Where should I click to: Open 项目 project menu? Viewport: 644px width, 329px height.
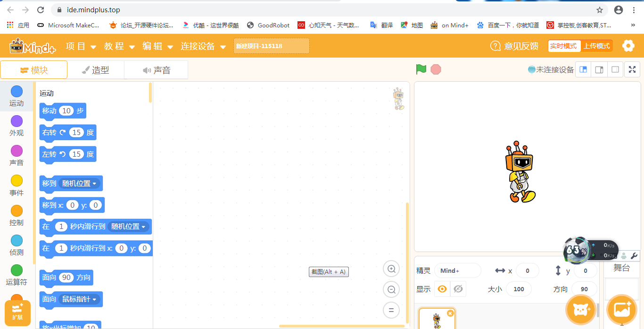81,46
